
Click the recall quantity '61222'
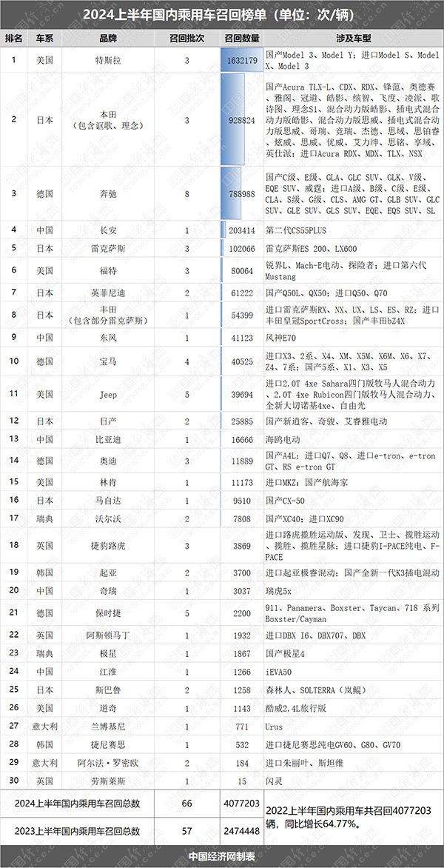242,293
